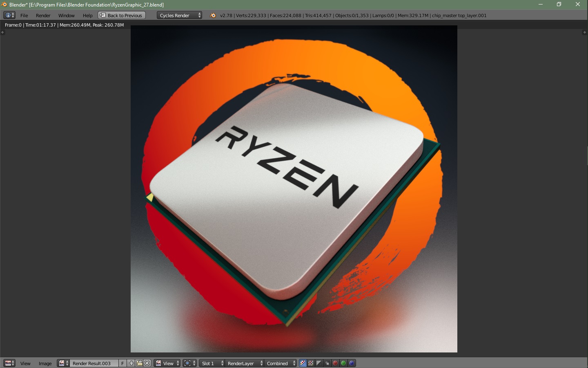Open the Slot 1 render slot dropdown
This screenshot has width=588, height=368.
click(x=212, y=363)
